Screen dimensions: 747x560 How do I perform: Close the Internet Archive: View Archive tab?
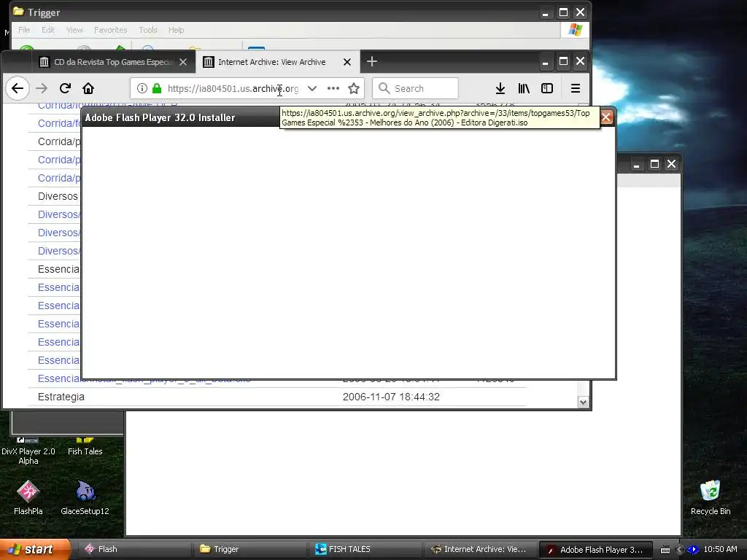(x=347, y=62)
